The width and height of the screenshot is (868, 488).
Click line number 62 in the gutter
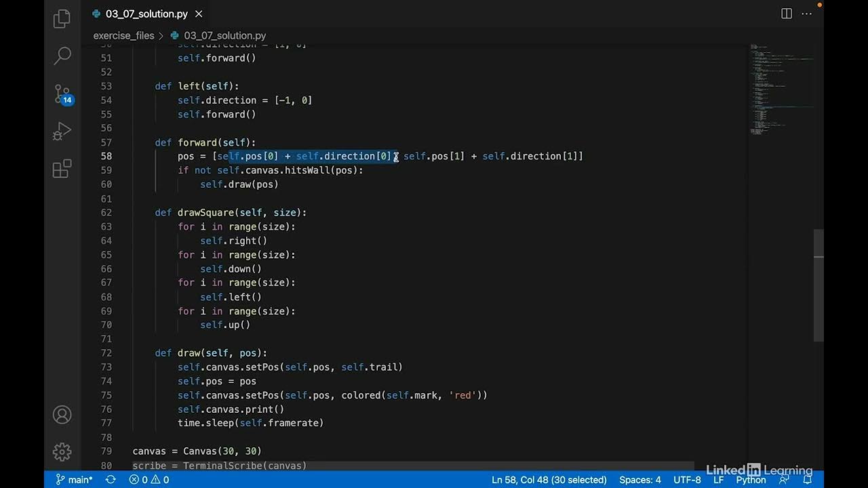click(x=106, y=212)
